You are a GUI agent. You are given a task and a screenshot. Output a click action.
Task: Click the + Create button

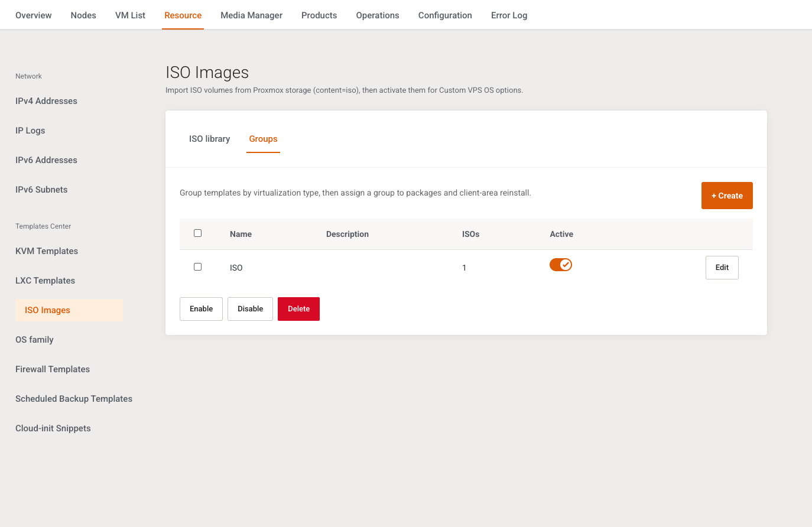point(727,196)
